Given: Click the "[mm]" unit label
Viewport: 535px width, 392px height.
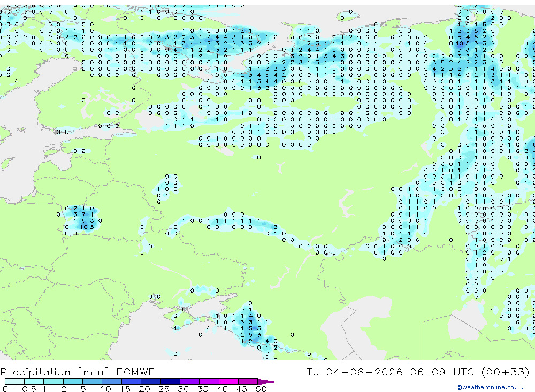Looking at the screenshot, I should [94, 372].
